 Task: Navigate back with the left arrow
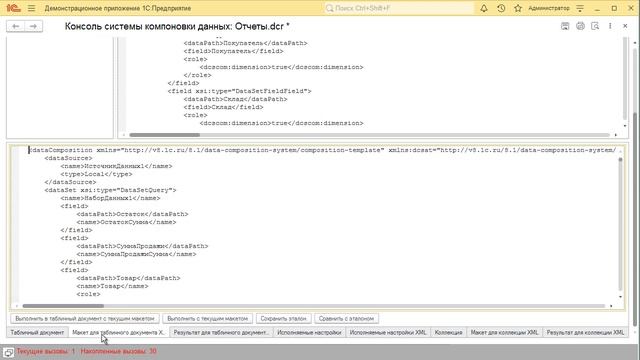(x=16, y=26)
